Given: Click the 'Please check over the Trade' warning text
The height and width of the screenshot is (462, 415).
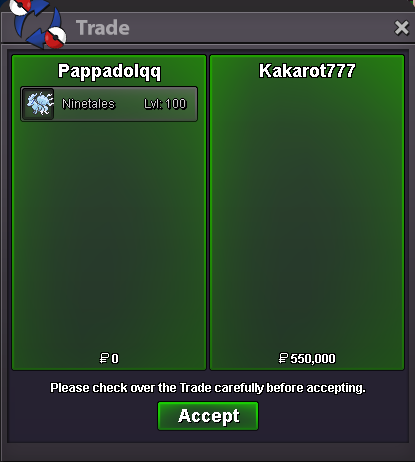Looking at the screenshot, I should tap(208, 388).
